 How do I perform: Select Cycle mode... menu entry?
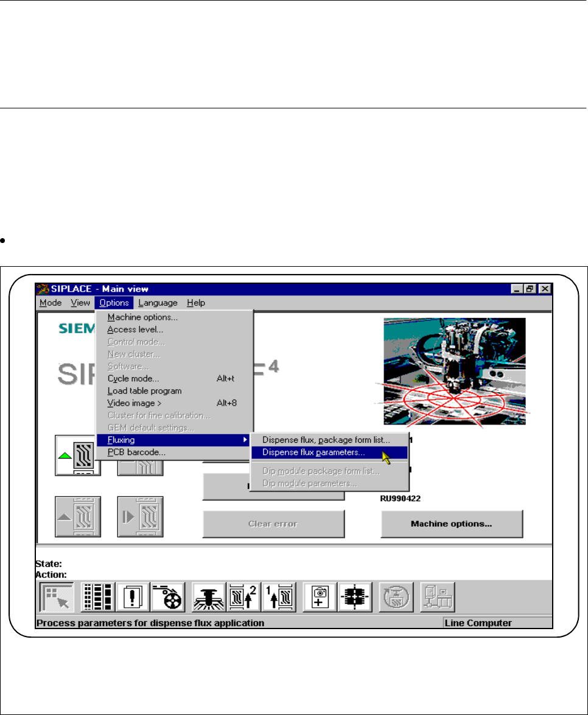pos(173,378)
